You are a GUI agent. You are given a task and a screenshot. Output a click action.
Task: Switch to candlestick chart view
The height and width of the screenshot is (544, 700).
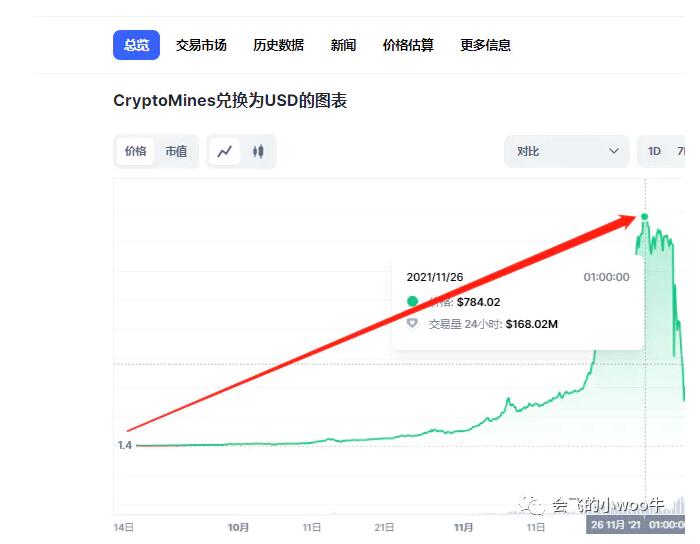pos(258,151)
